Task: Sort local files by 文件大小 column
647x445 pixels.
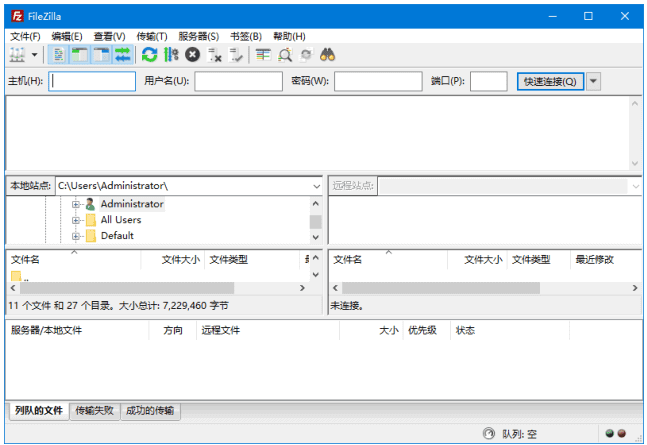Action: pyautogui.click(x=173, y=260)
